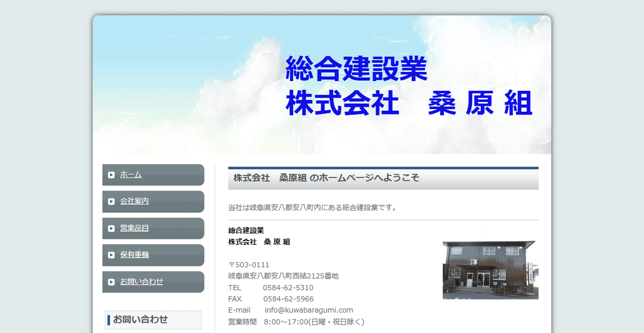Click the お問い合わせ sidebar header box

coord(153,320)
